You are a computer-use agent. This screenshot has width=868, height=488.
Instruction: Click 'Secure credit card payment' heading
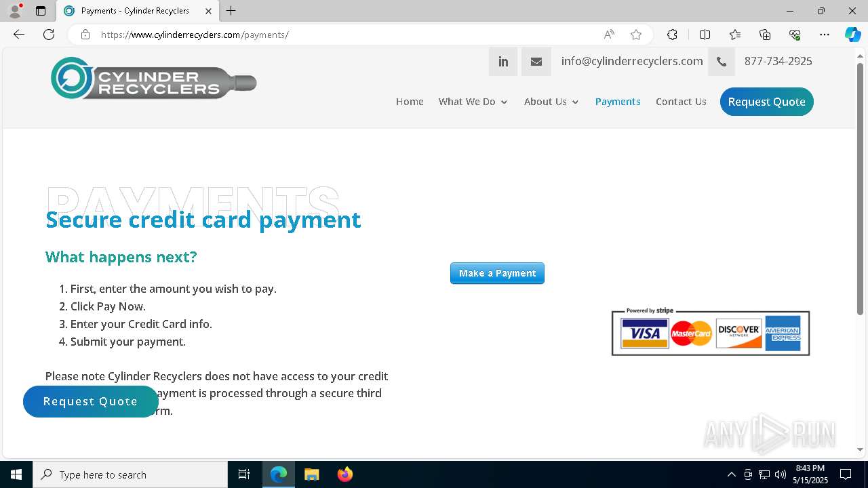pyautogui.click(x=203, y=220)
